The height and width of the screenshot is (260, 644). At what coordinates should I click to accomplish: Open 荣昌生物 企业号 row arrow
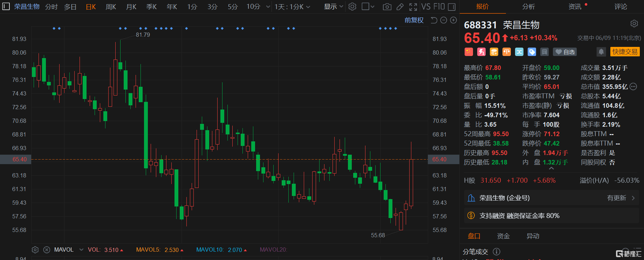point(633,198)
